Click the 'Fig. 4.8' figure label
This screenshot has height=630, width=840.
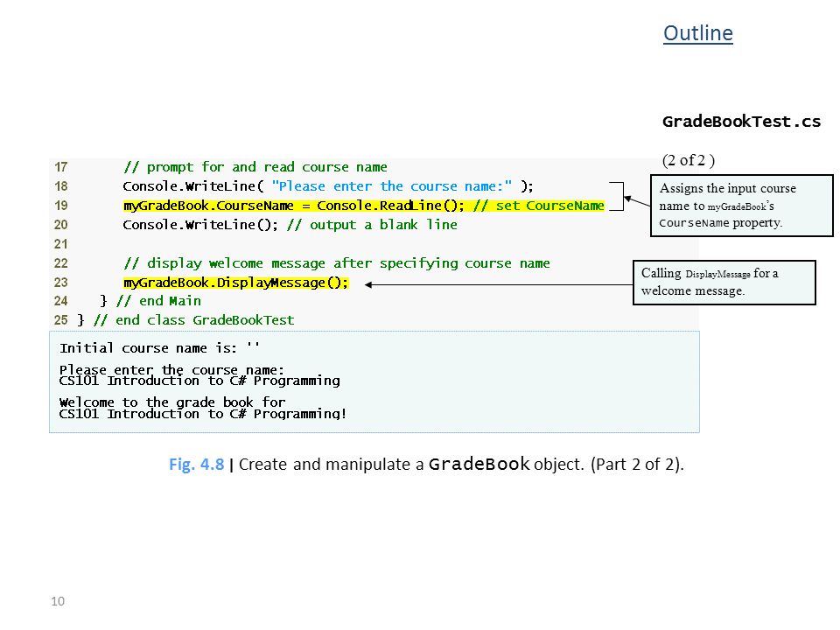[x=196, y=464]
